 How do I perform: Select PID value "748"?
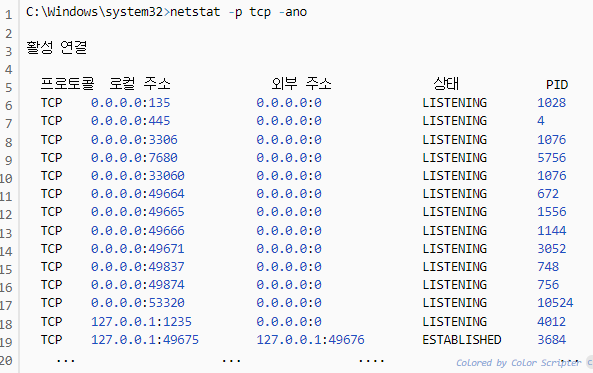[548, 267]
